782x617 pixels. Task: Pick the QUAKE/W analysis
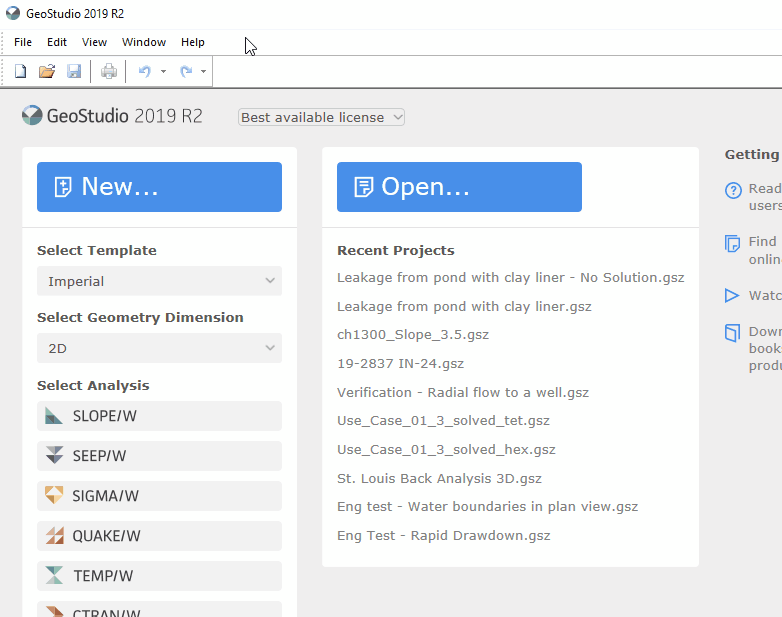pyautogui.click(x=159, y=536)
